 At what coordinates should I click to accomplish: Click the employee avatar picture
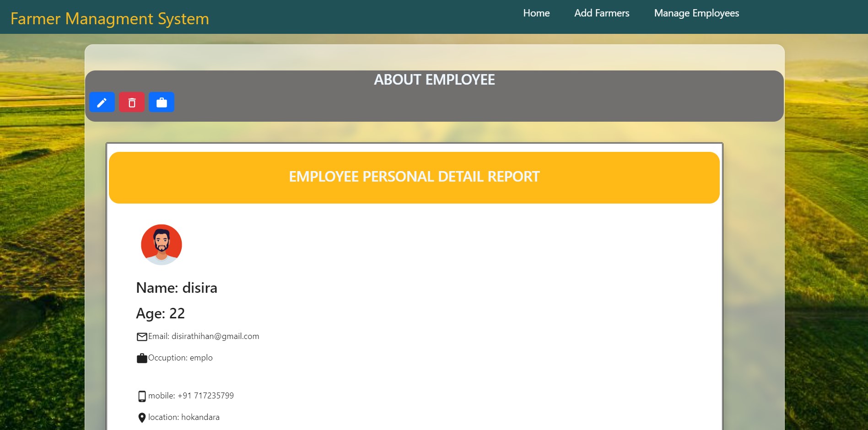161,244
